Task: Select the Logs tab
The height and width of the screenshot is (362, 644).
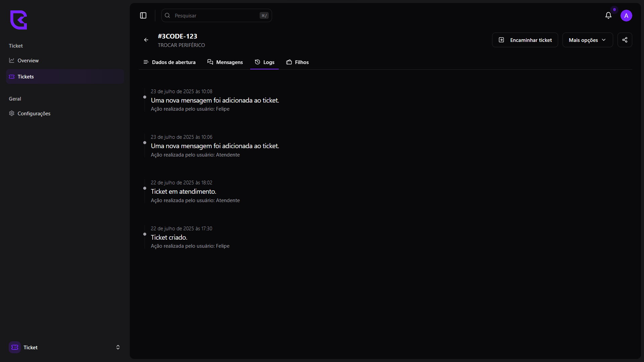Action: pos(264,62)
